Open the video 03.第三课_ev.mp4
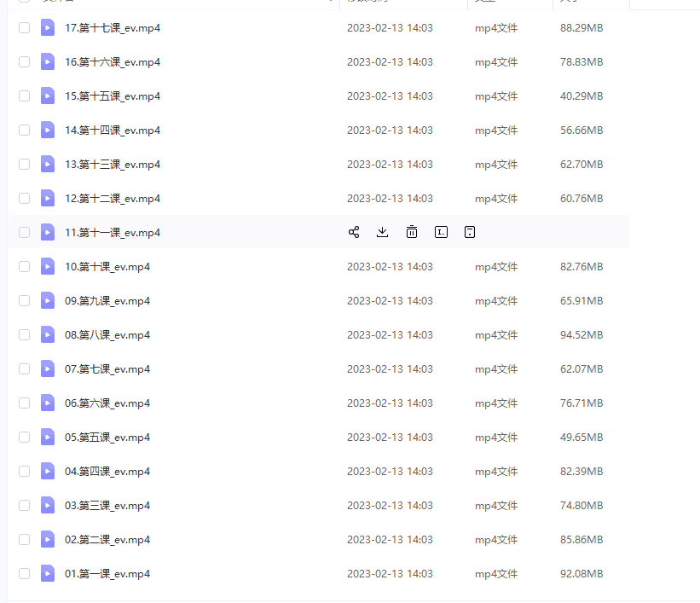The image size is (700, 603). (107, 506)
